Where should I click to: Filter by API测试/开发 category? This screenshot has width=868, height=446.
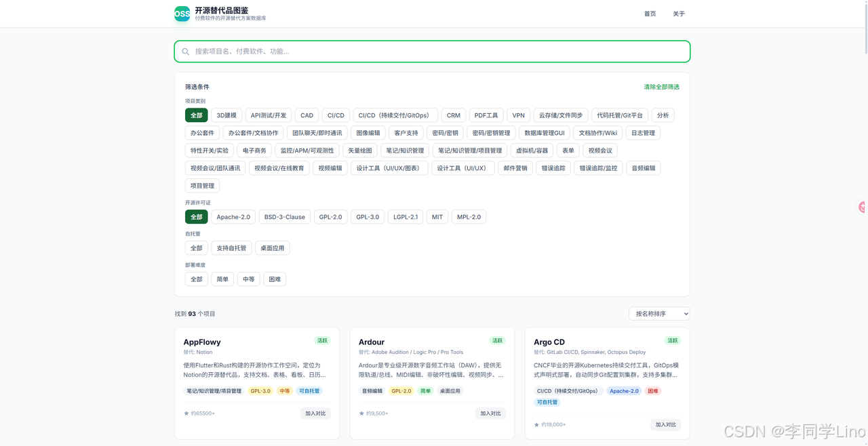[x=269, y=115]
